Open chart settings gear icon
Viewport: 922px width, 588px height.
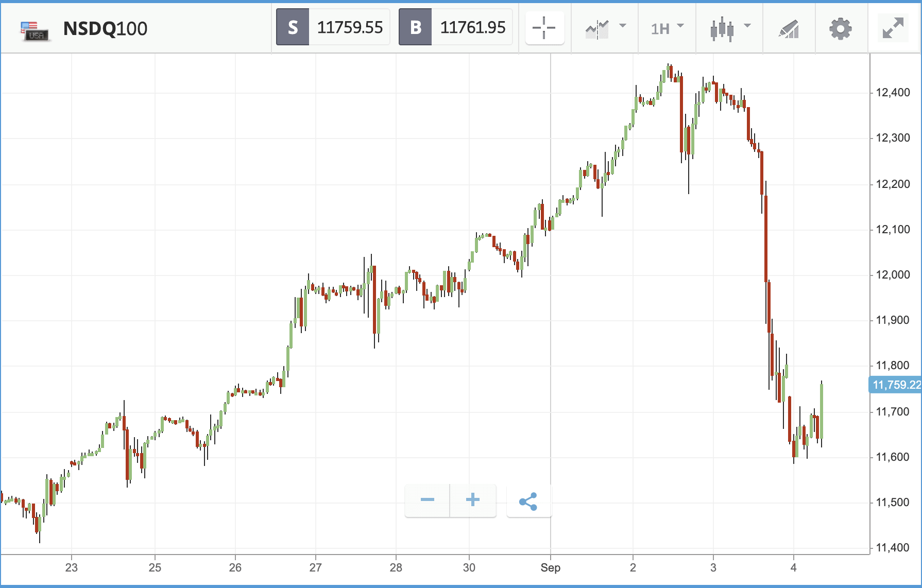pos(840,28)
